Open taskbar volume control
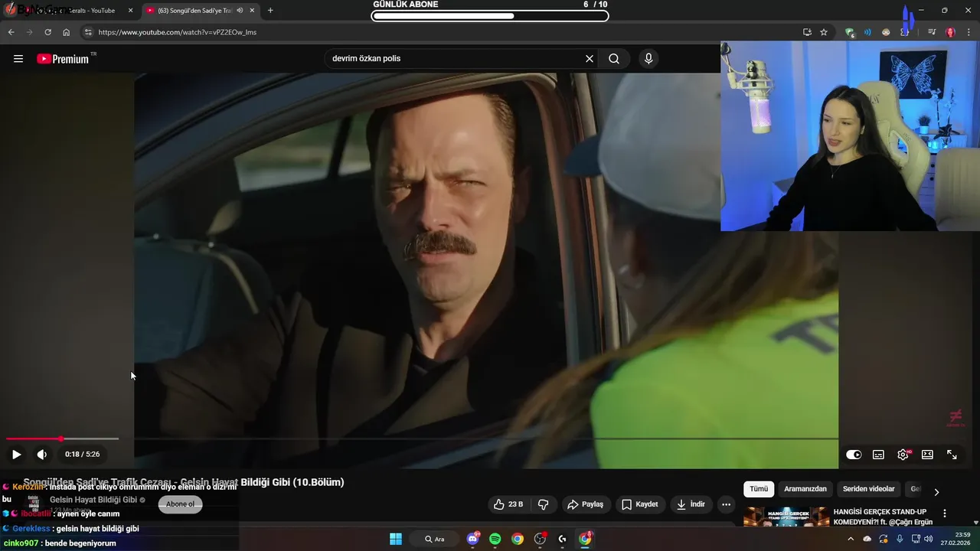This screenshot has width=980, height=551. click(x=928, y=539)
